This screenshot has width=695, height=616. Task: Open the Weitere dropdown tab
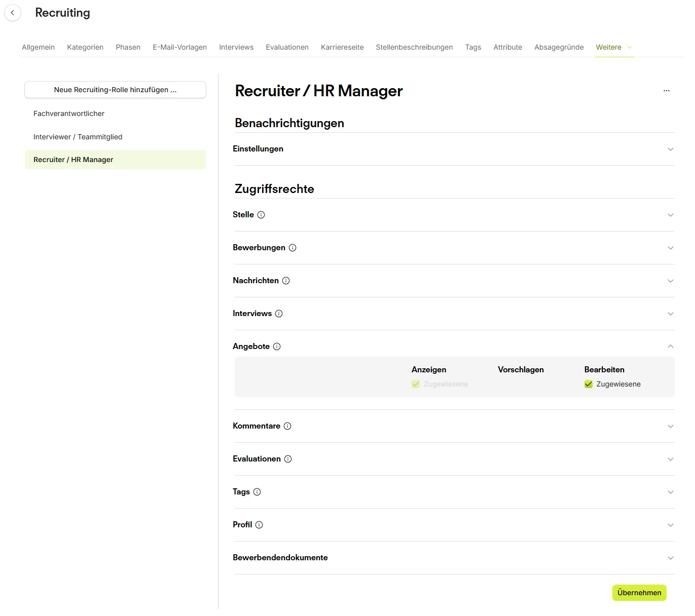coord(614,47)
